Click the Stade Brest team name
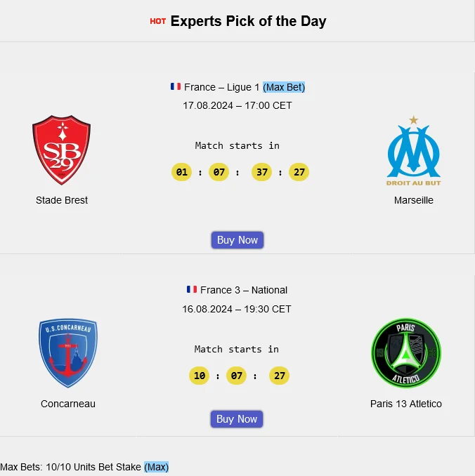The image size is (475, 476). (62, 200)
